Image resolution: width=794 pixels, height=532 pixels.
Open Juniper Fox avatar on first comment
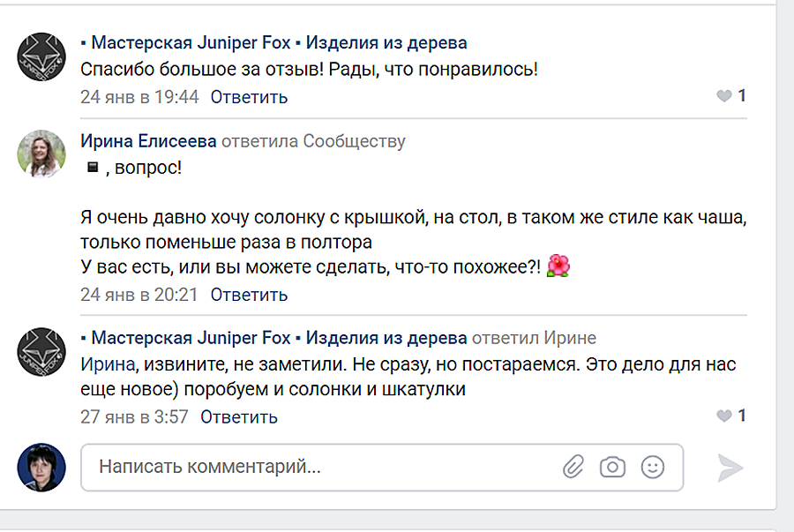(x=41, y=56)
